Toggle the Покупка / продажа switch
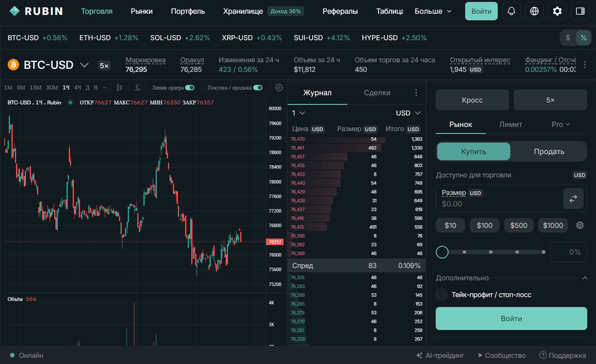This screenshot has width=596, height=364. click(258, 88)
